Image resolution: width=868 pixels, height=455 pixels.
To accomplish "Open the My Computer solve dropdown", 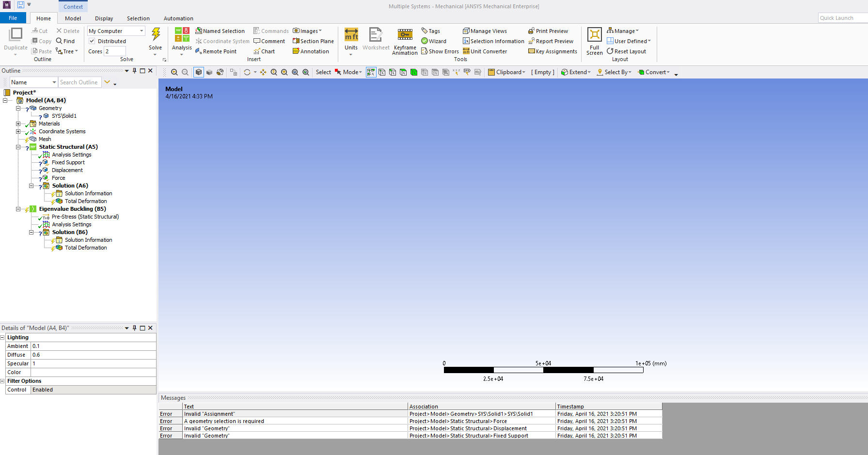I will pos(116,31).
